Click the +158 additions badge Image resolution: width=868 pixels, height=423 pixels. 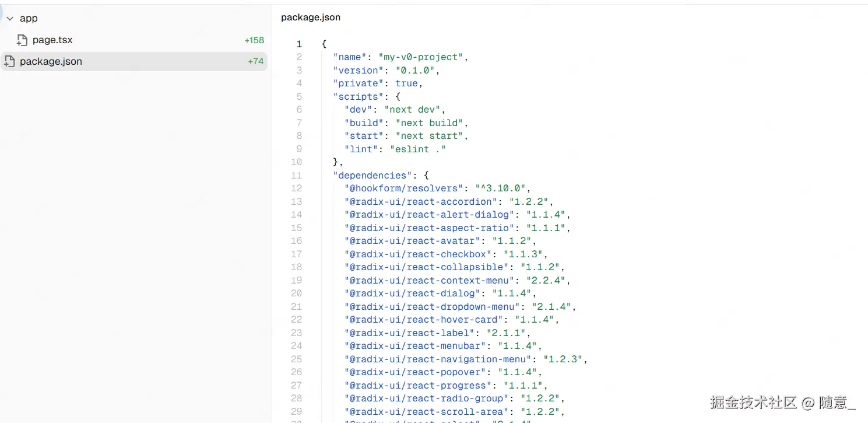pyautogui.click(x=254, y=40)
